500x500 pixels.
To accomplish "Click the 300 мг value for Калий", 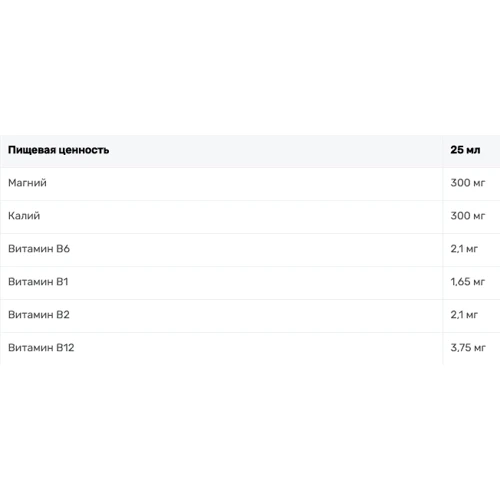I will point(468,216).
